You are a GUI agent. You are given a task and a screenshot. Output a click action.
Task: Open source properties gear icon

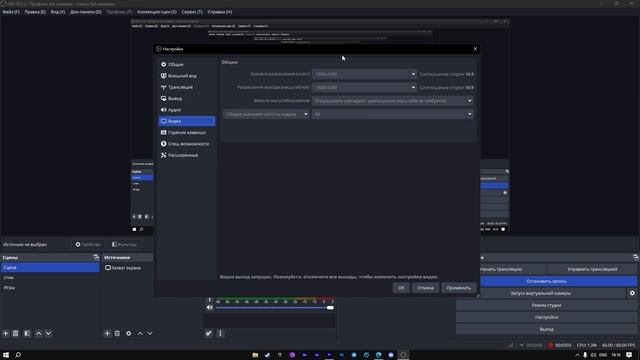click(129, 333)
